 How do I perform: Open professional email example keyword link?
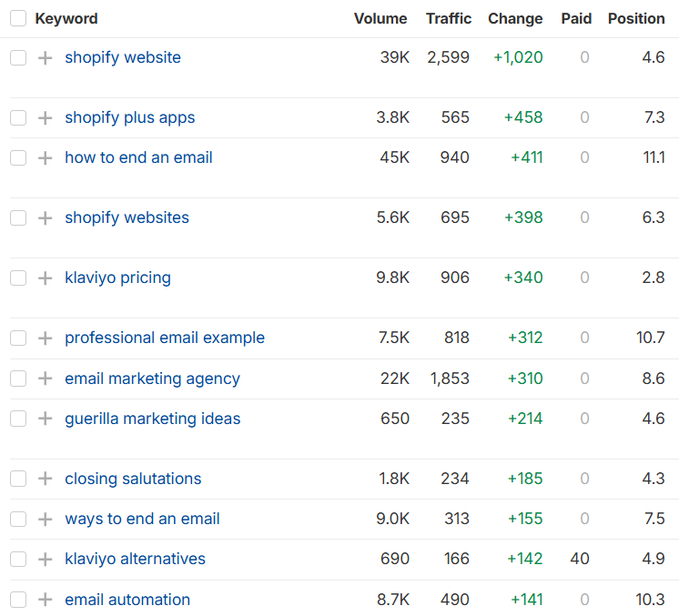(165, 338)
